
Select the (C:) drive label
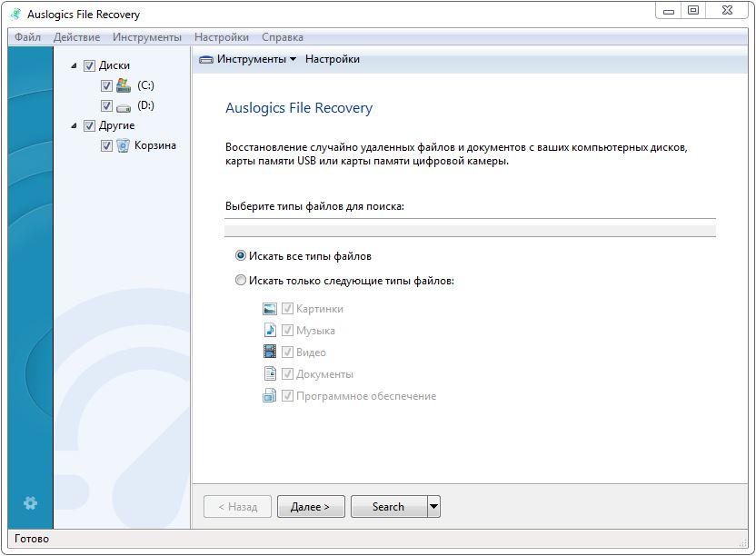[145, 85]
